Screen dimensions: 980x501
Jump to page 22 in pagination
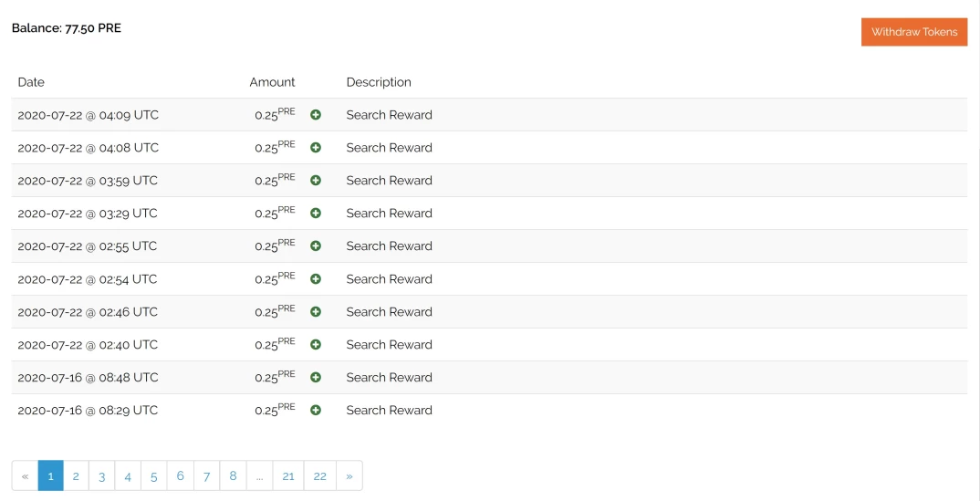(319, 476)
